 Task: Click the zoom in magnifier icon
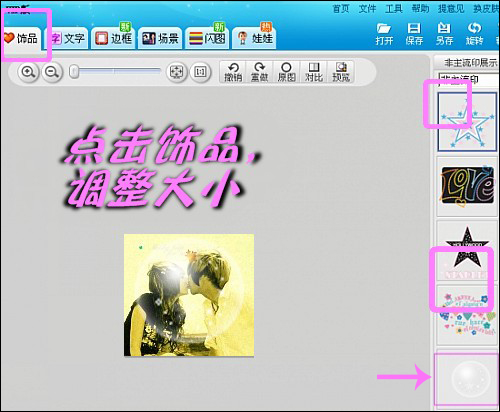click(28, 72)
